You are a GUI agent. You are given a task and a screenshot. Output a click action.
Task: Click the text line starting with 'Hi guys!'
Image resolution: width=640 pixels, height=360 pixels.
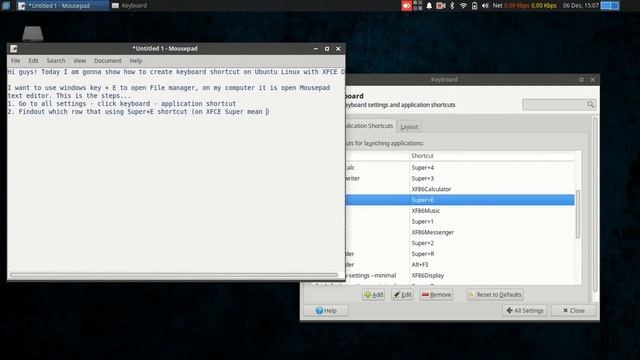click(176, 72)
